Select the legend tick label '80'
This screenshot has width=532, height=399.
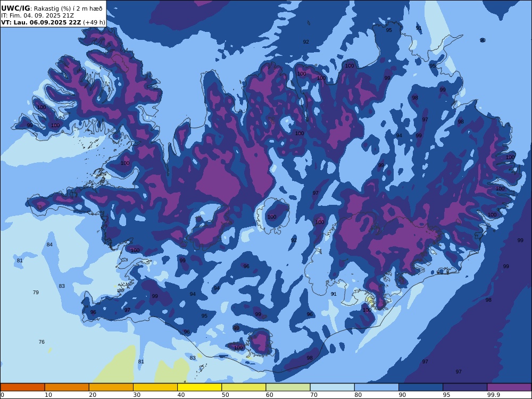[x=358, y=395]
